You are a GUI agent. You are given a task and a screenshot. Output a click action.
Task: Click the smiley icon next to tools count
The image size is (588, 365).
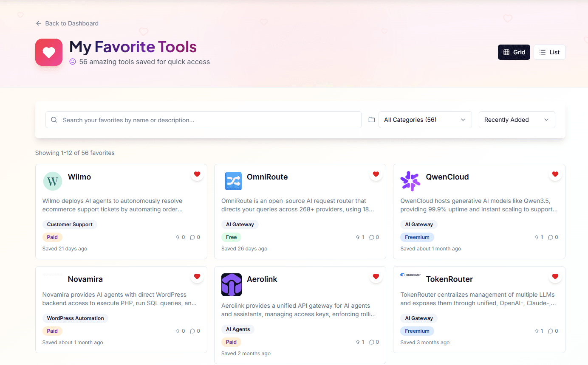pos(73,62)
